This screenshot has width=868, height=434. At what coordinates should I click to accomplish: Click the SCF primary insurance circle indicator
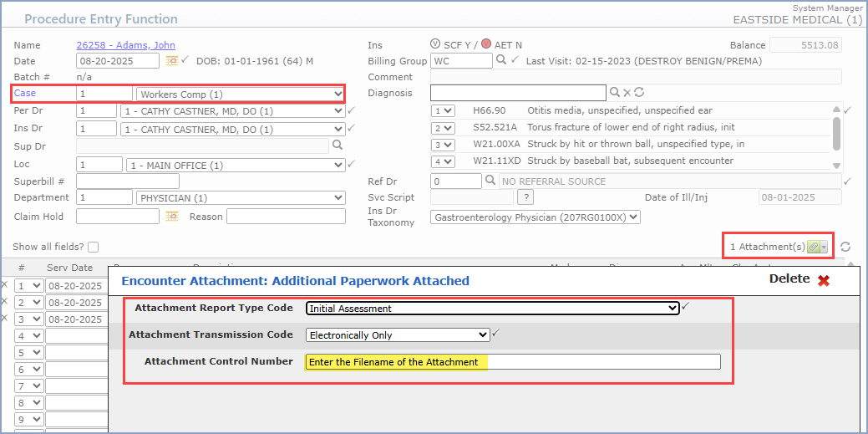coord(434,44)
